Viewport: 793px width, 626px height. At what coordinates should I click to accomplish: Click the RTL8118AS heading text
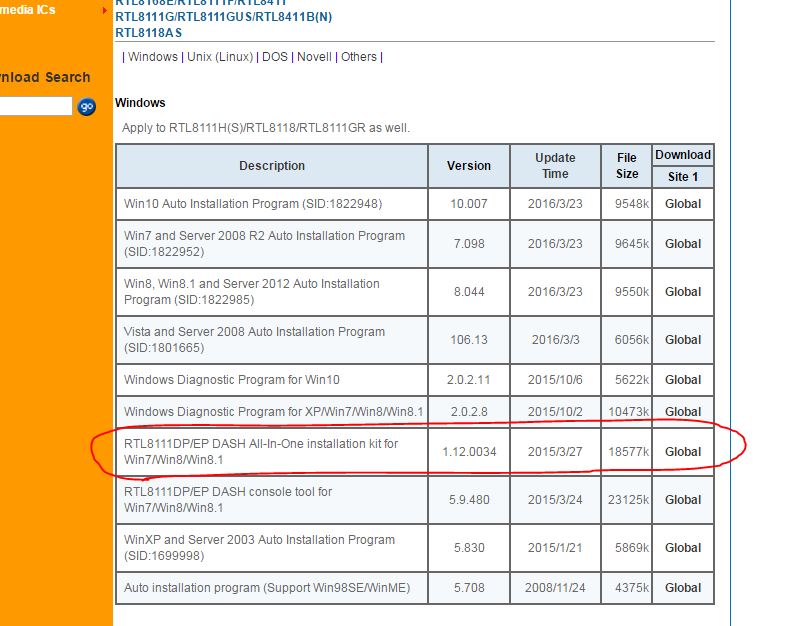pyautogui.click(x=148, y=33)
